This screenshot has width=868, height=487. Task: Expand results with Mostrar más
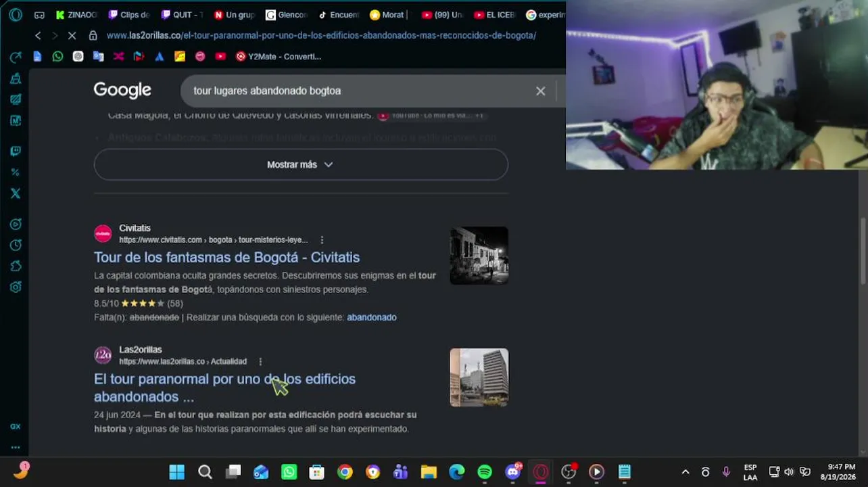301,164
